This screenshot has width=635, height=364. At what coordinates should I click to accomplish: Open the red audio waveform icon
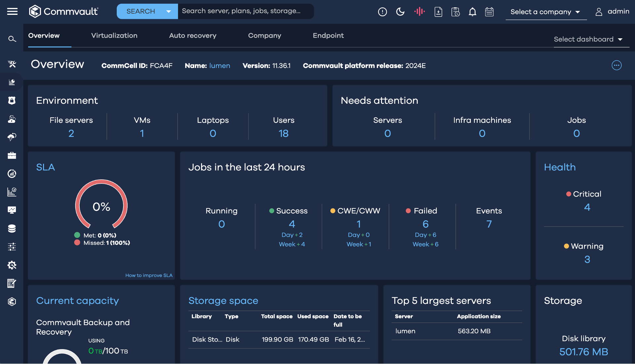[419, 12]
